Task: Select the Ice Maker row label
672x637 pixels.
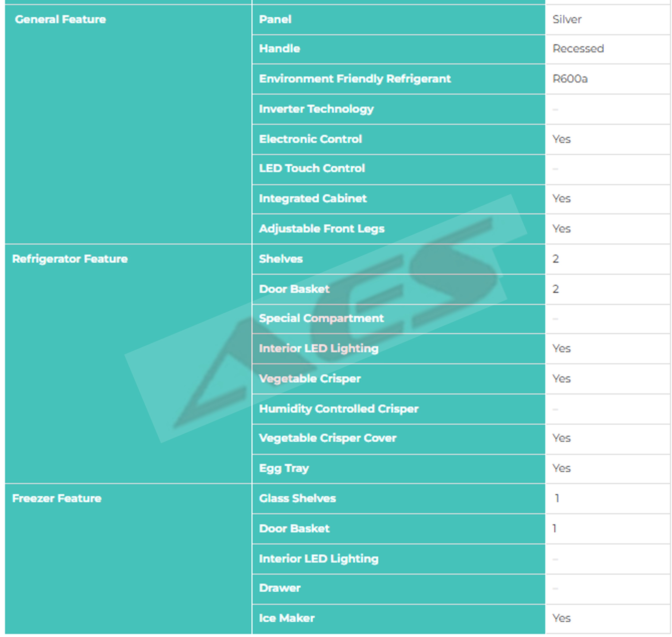Action: [x=286, y=618]
